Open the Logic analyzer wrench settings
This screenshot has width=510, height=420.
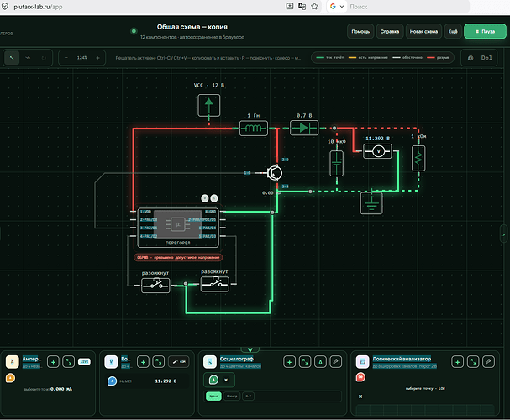[x=488, y=361]
